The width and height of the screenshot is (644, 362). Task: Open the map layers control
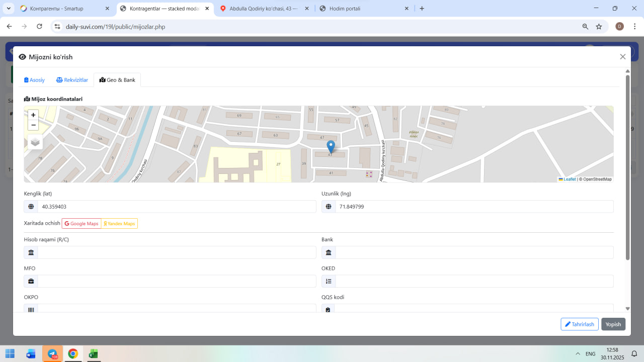pyautogui.click(x=35, y=142)
